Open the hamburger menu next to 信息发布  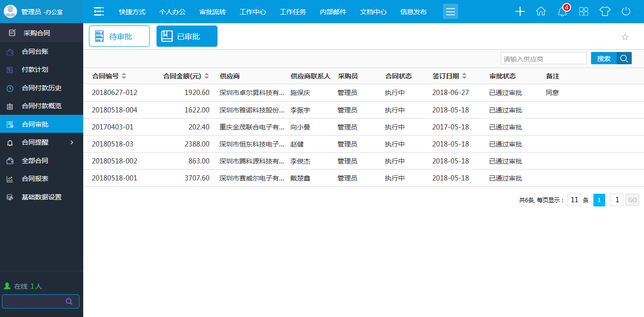[x=450, y=11]
